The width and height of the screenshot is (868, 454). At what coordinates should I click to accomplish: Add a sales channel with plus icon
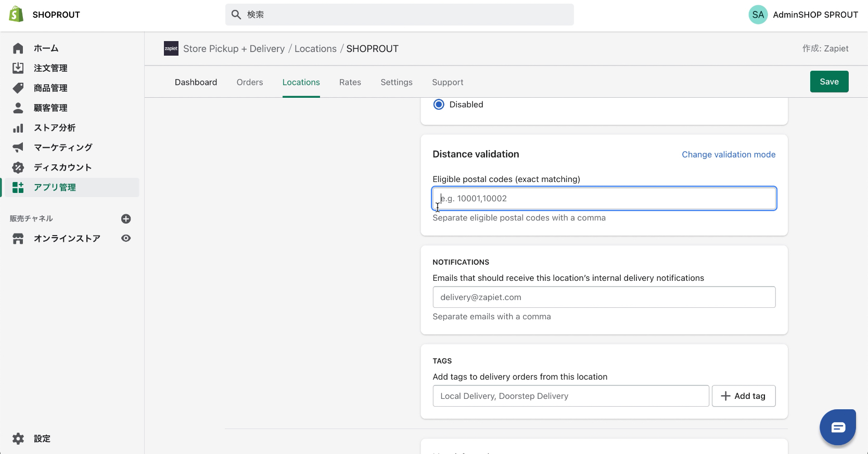(x=126, y=219)
